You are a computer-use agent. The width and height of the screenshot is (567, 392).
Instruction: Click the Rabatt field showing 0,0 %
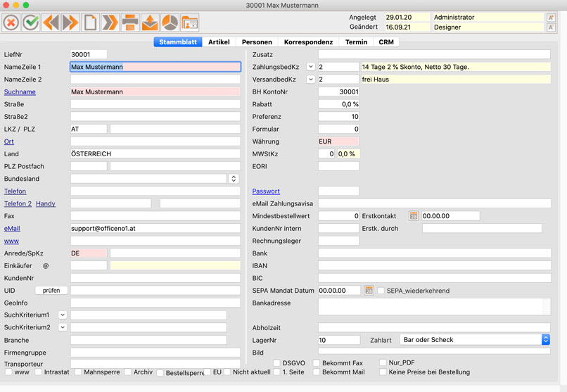pyautogui.click(x=338, y=104)
